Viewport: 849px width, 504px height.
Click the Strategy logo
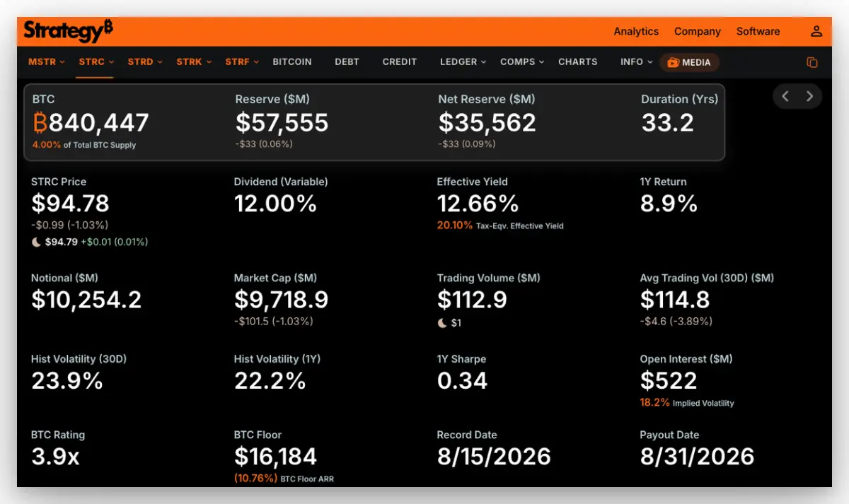tap(68, 31)
